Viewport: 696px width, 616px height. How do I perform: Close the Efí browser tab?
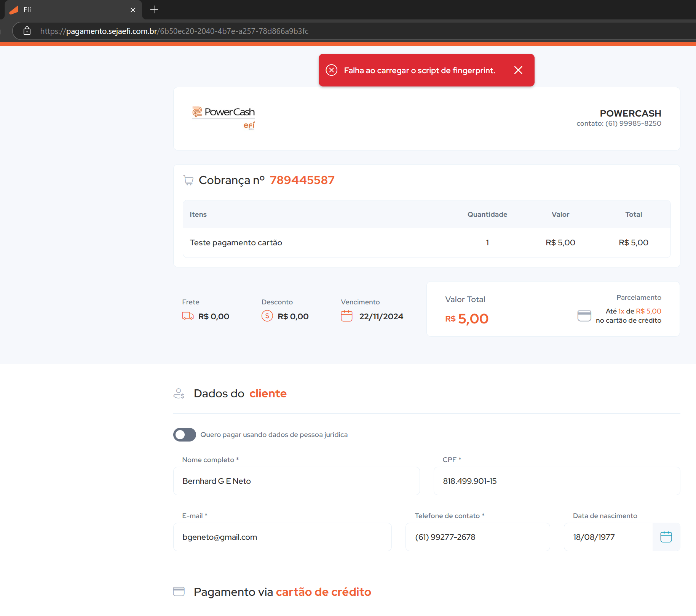(x=133, y=10)
